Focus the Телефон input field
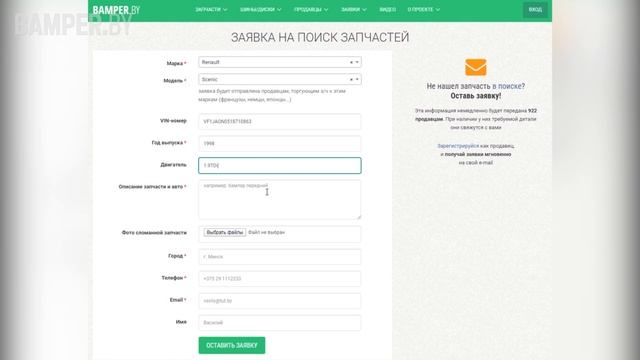This screenshot has width=640, height=360. 280,279
